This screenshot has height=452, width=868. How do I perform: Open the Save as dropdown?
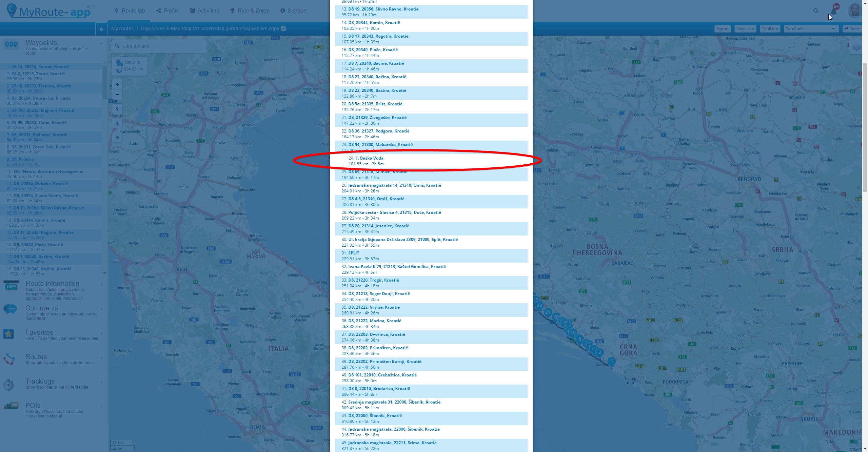745,29
